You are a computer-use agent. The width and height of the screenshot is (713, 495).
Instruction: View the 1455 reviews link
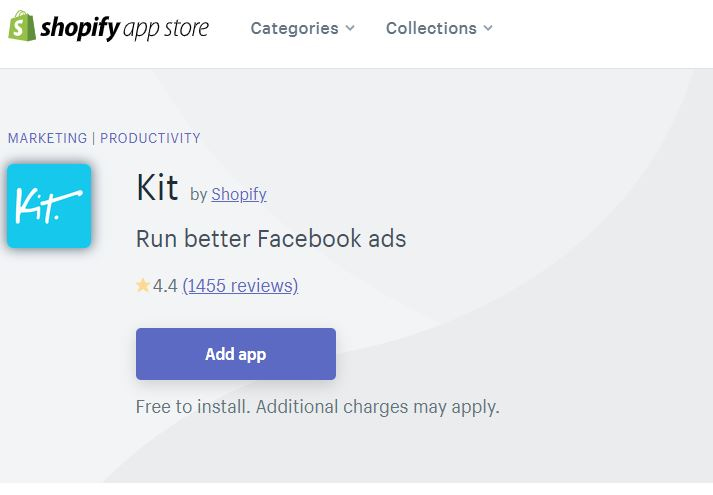(x=240, y=286)
